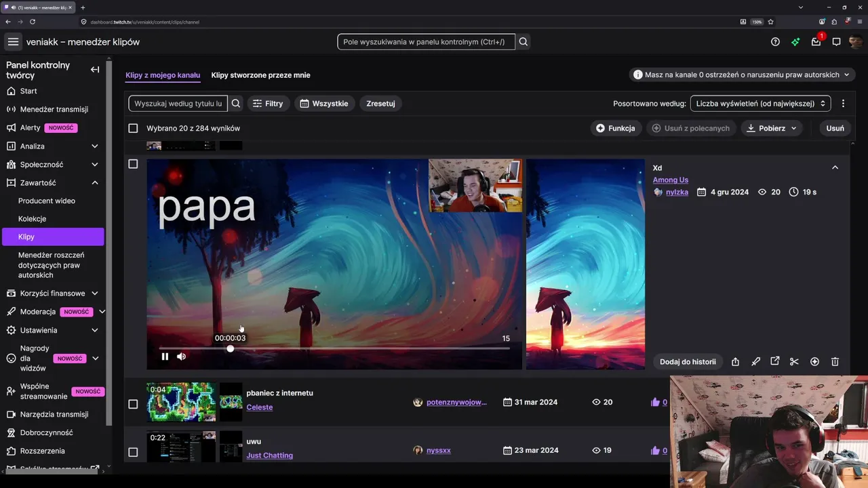Open the 'pbaniec z internetu' clip thumbnail
Image resolution: width=868 pixels, height=488 pixels.
coord(181,402)
